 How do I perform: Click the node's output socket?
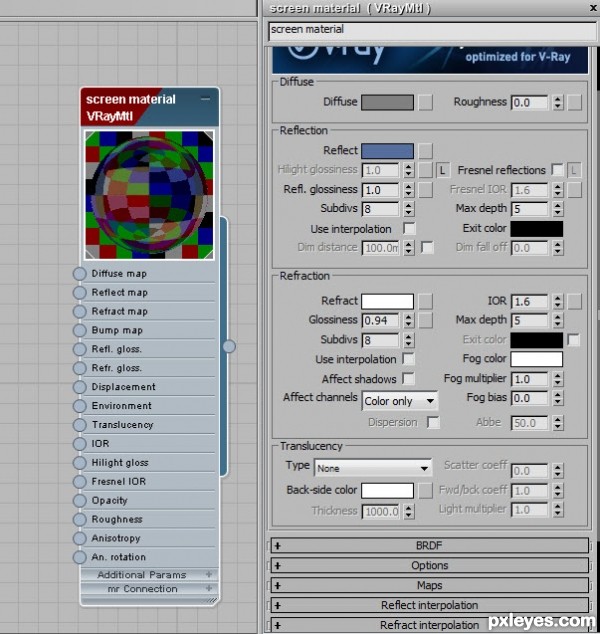click(x=229, y=347)
